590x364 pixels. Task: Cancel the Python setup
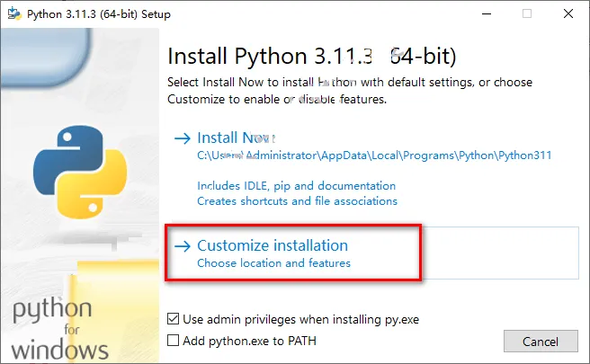[541, 341]
